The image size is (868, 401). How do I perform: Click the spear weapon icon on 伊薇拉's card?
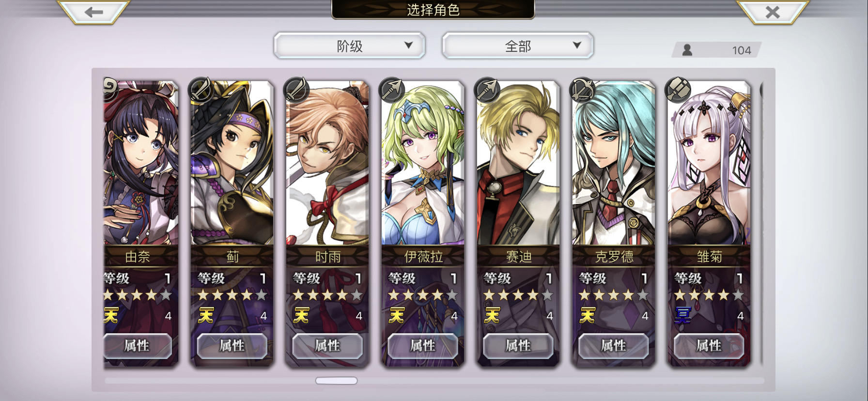click(x=390, y=89)
